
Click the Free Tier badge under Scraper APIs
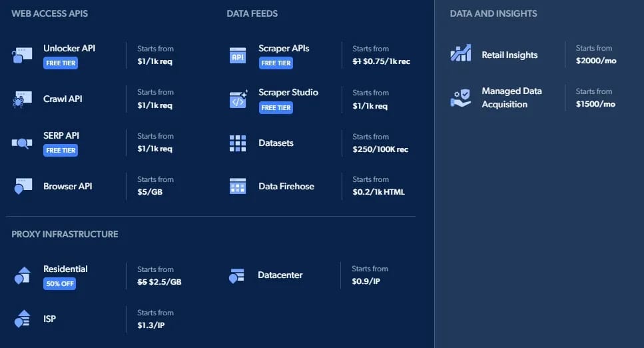pyautogui.click(x=276, y=63)
